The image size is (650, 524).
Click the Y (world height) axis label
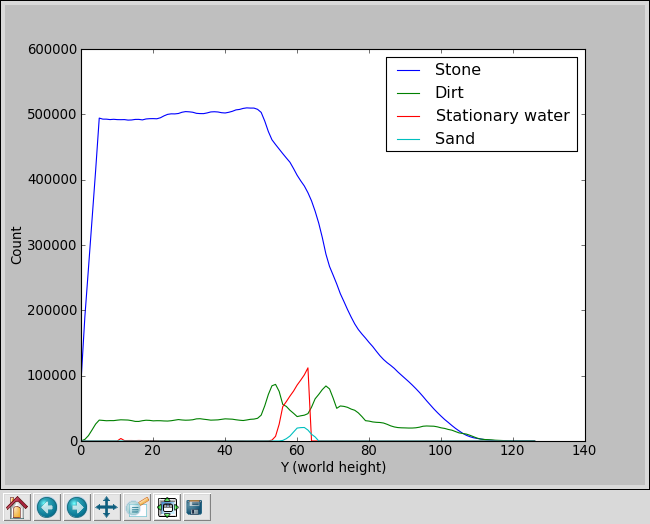tap(333, 467)
